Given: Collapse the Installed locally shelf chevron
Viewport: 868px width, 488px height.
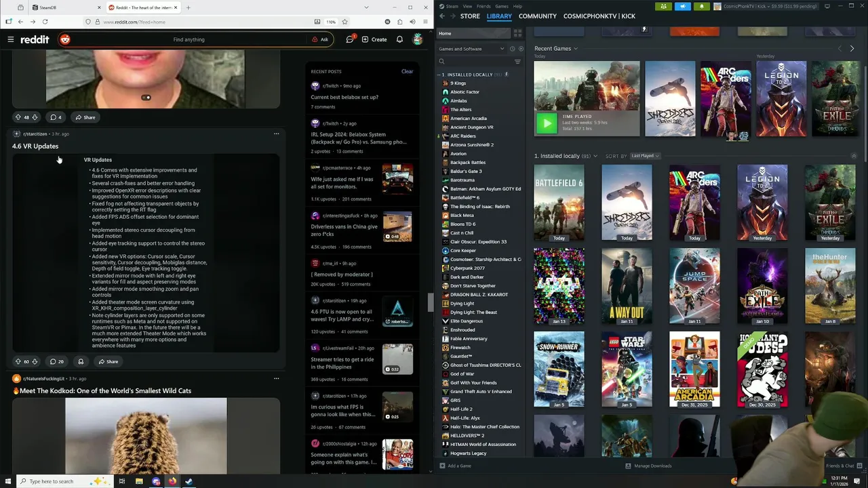Looking at the screenshot, I should (x=854, y=156).
